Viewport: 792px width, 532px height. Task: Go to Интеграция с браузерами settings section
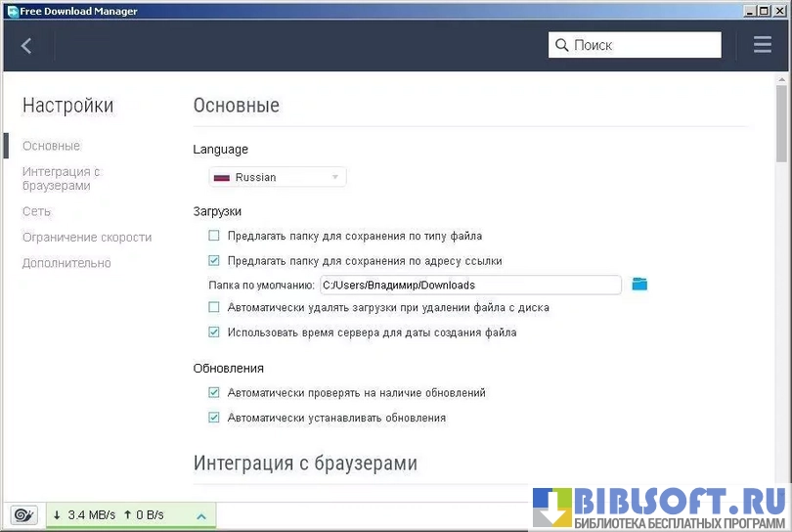[62, 178]
